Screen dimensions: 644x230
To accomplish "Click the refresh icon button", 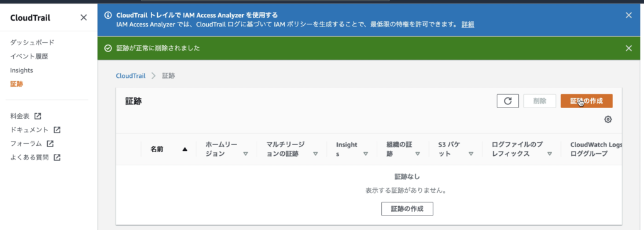I will pyautogui.click(x=508, y=101).
